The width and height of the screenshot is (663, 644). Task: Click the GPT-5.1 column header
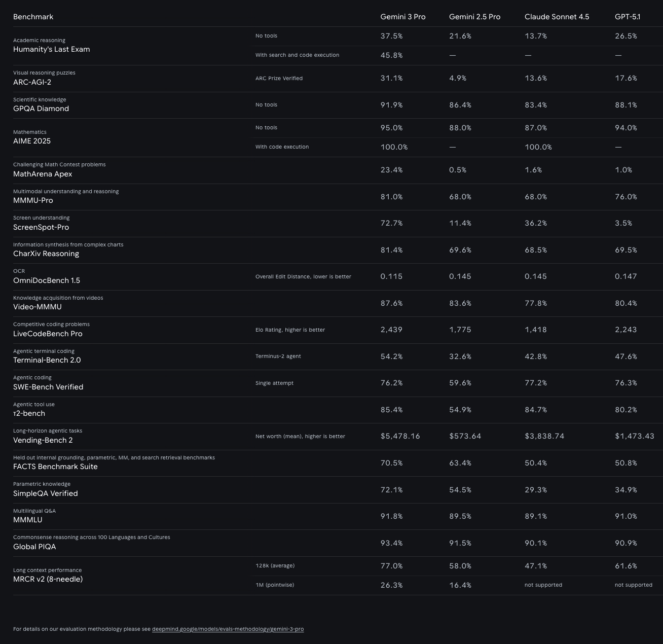tap(627, 17)
